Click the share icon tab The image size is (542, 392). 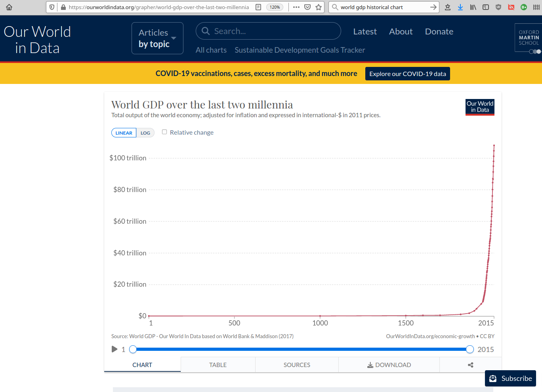click(470, 365)
